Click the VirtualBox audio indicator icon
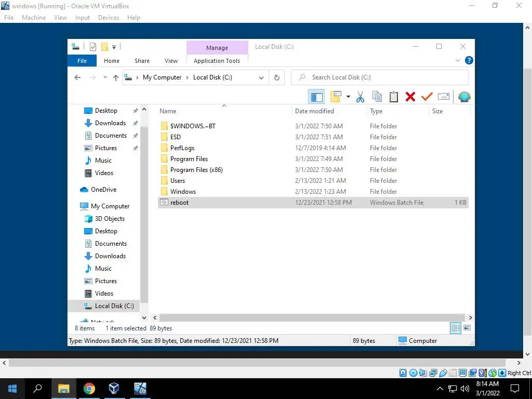 (x=423, y=373)
